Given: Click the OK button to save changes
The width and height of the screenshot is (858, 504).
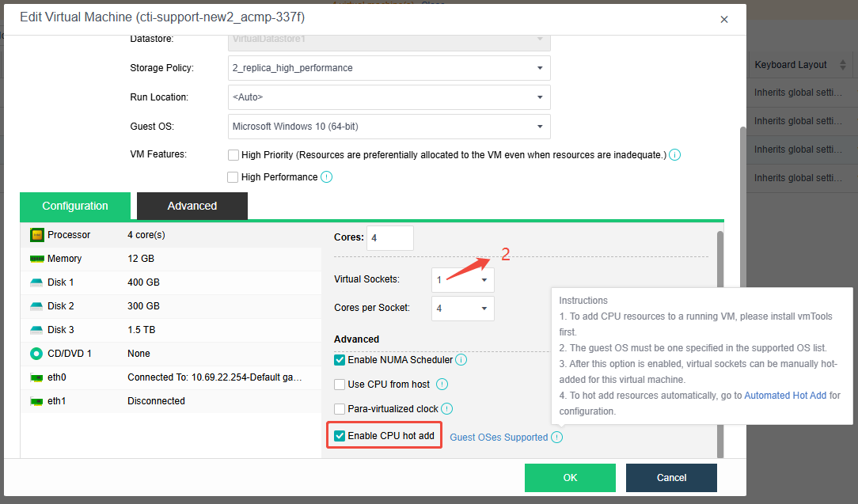Looking at the screenshot, I should click(570, 477).
